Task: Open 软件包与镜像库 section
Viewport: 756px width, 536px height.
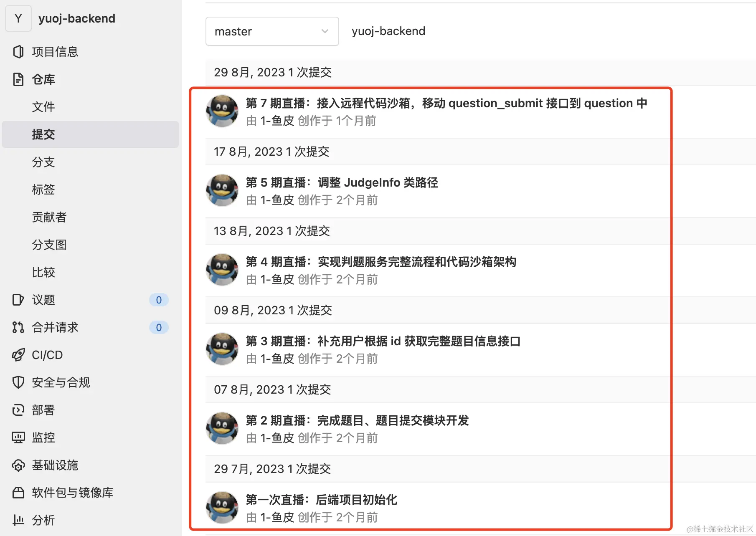Action: 73,493
